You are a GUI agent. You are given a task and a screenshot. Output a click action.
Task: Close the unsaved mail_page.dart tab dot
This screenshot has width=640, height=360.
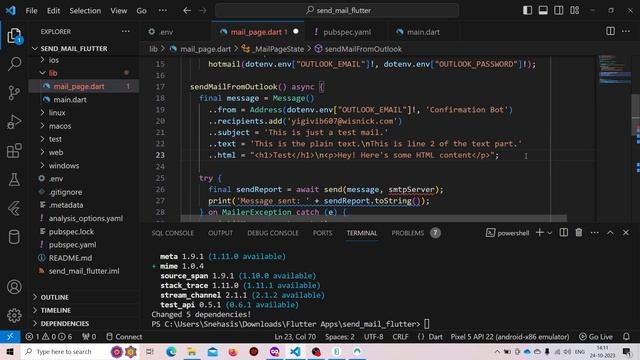[296, 31]
